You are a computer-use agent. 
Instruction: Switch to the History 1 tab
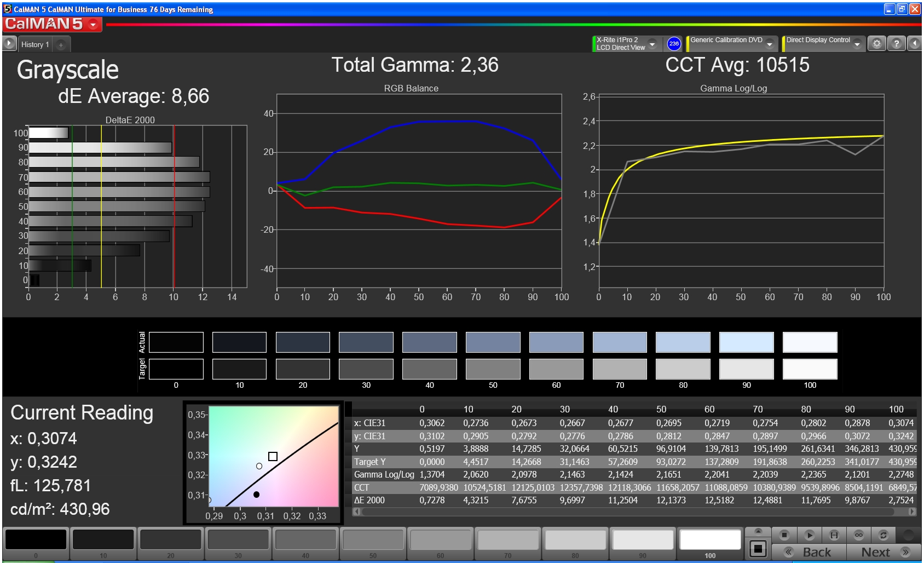pos(35,44)
